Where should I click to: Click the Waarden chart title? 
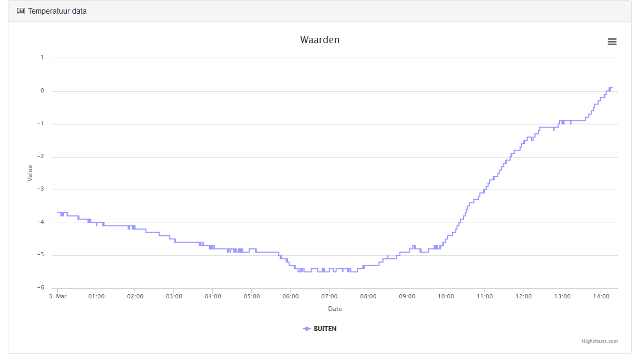319,40
